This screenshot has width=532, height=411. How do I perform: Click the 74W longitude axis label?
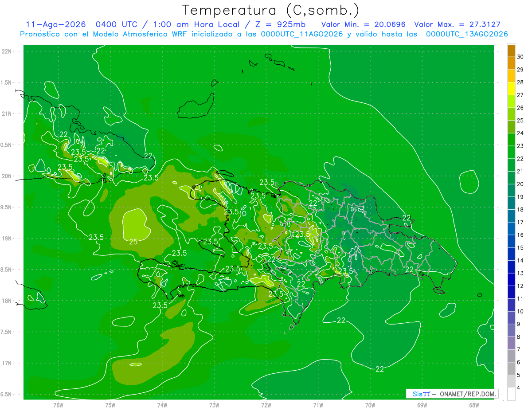[x=162, y=405]
